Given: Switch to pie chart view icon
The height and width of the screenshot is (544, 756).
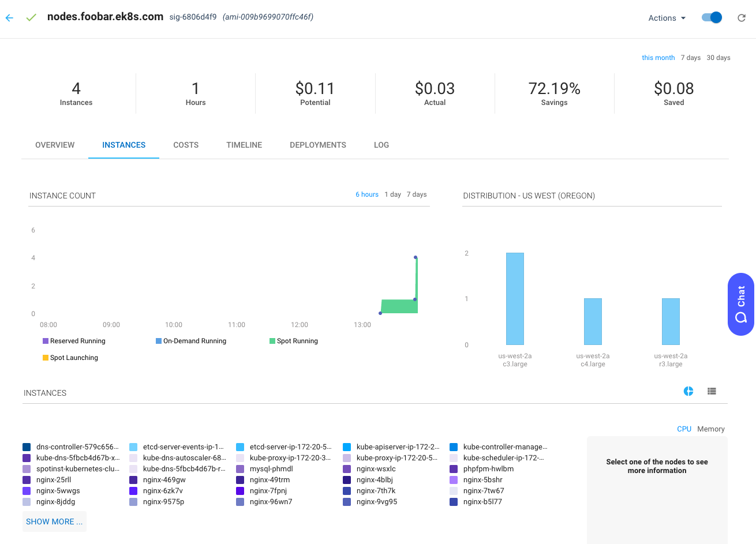Looking at the screenshot, I should pyautogui.click(x=688, y=391).
